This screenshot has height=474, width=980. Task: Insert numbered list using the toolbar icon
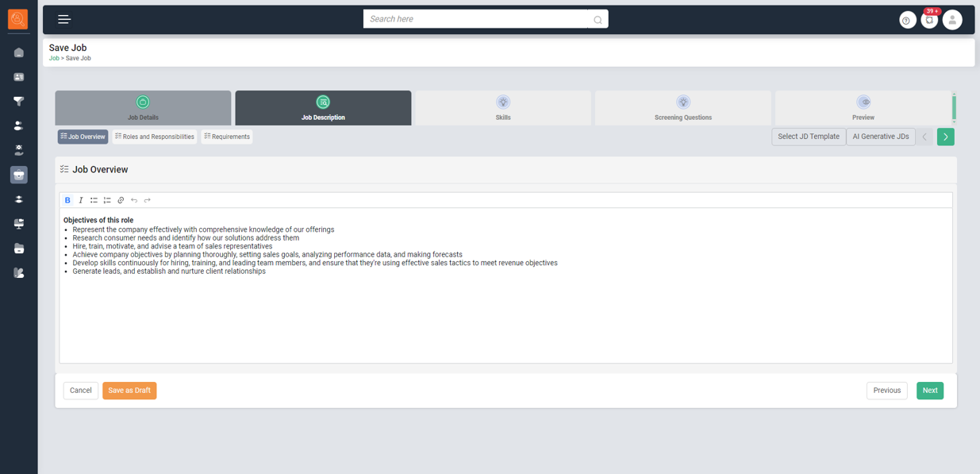pyautogui.click(x=107, y=200)
